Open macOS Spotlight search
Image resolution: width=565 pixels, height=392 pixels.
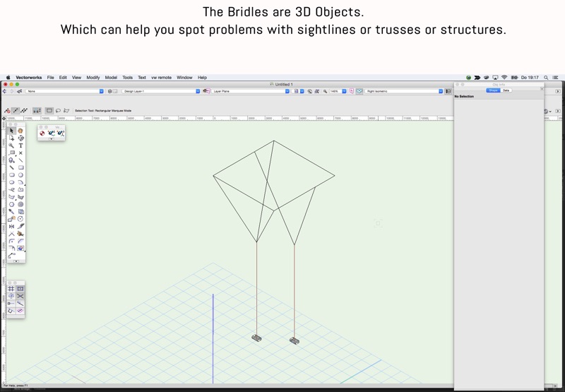pos(546,78)
